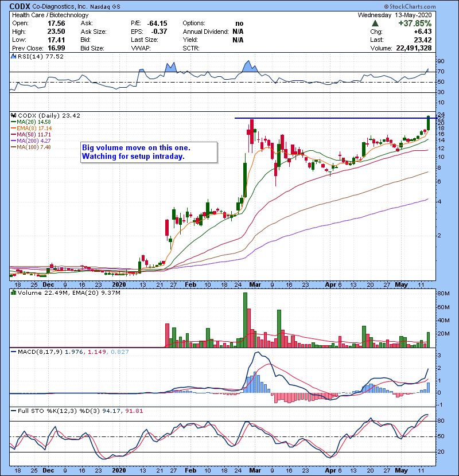Click the Low price 17.41
The image size is (459, 476).
click(x=56, y=40)
